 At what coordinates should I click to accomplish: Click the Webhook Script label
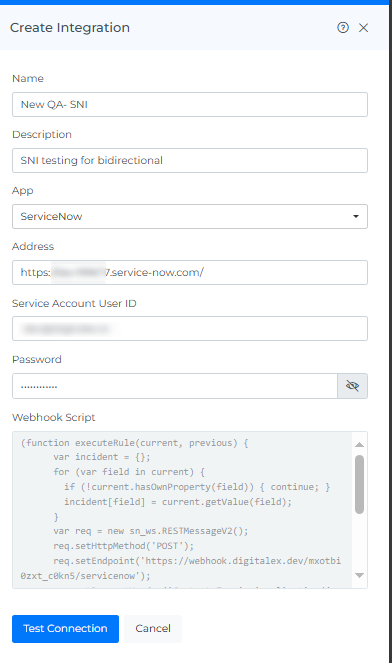pos(54,417)
